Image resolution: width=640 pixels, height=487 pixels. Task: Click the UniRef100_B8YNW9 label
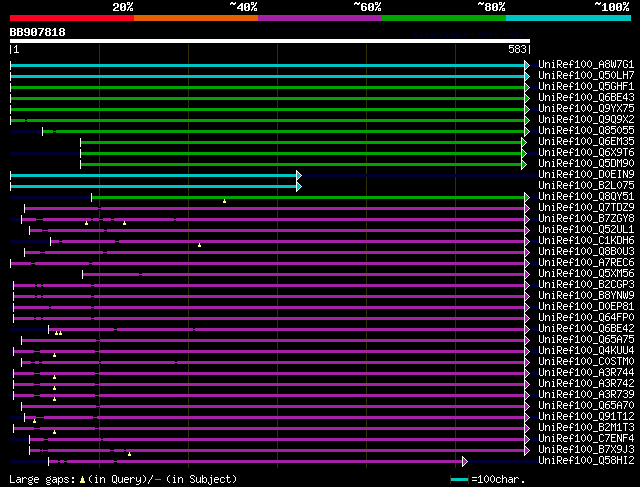pos(586,296)
